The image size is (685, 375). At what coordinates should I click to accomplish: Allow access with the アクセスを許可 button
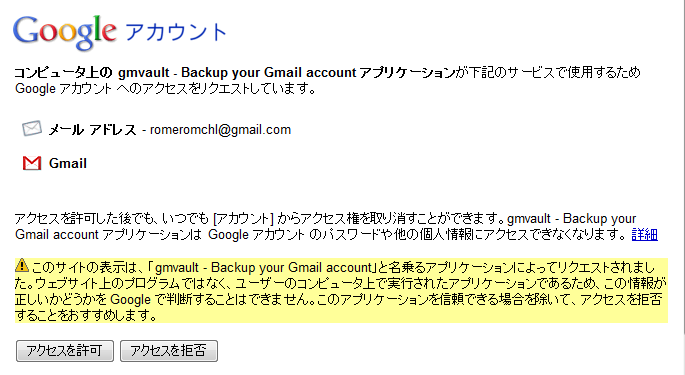(65, 351)
